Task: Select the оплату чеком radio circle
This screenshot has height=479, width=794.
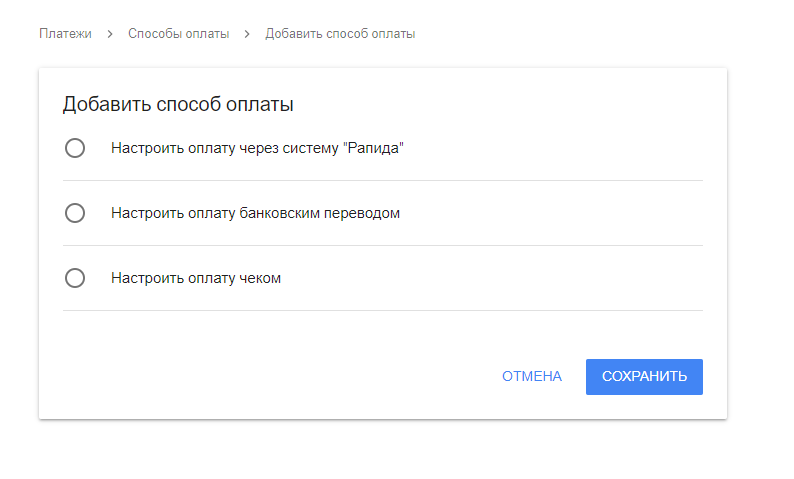Action: (75, 278)
